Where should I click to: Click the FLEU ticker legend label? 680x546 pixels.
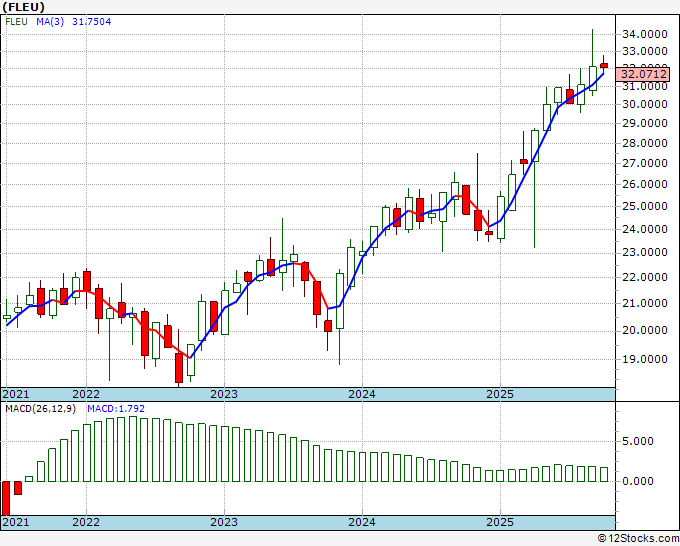[x=16, y=22]
